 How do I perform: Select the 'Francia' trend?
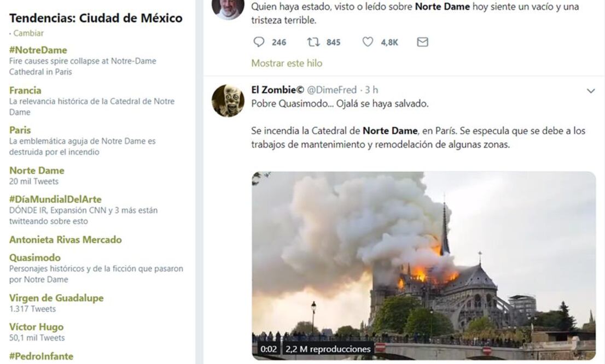coord(25,90)
